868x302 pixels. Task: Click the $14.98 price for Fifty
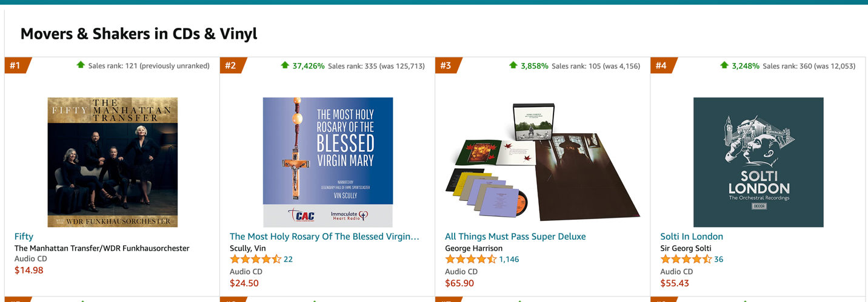pyautogui.click(x=29, y=271)
